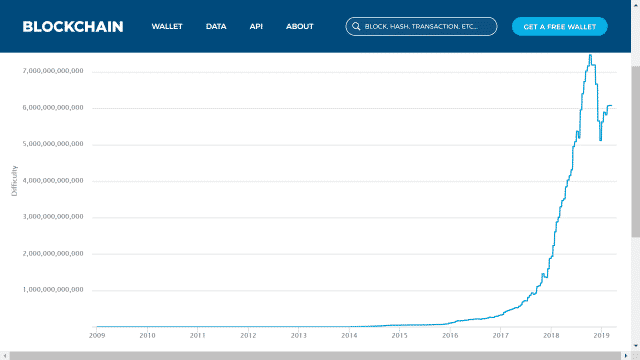Click the horizontal scrollbar track
This screenshot has width=640, height=360.
point(315,356)
